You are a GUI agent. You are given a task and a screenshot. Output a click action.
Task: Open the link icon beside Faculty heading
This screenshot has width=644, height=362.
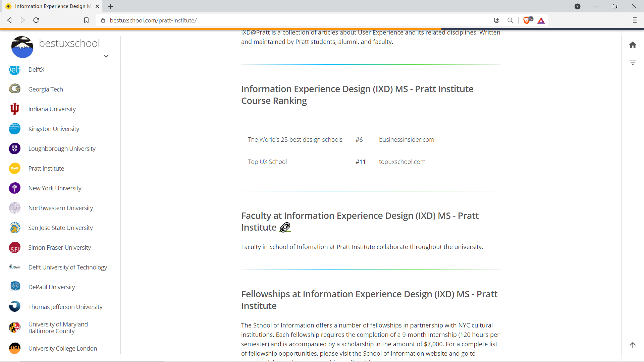(285, 228)
